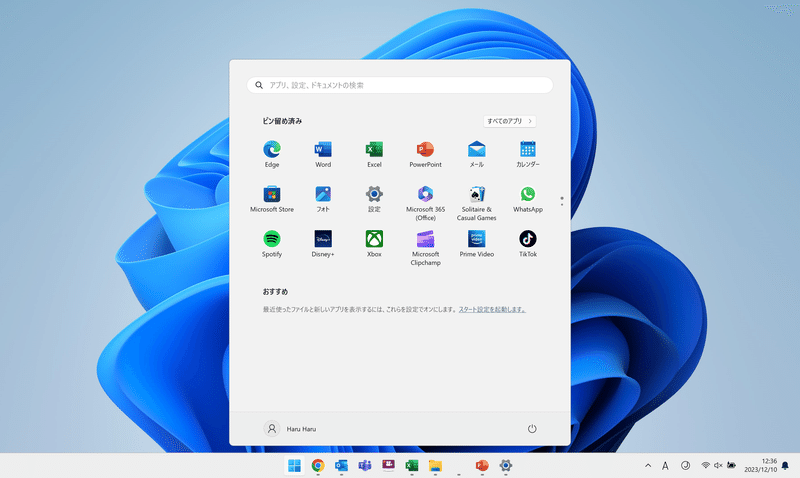Image resolution: width=800 pixels, height=478 pixels.
Task: Click the Wi-Fi tray icon
Action: [705, 465]
